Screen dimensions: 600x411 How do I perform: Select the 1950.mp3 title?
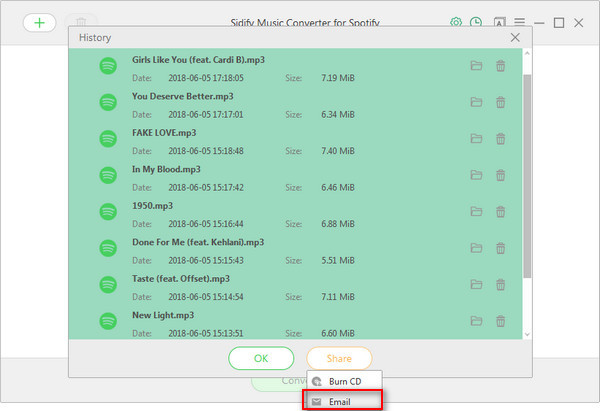coord(152,206)
